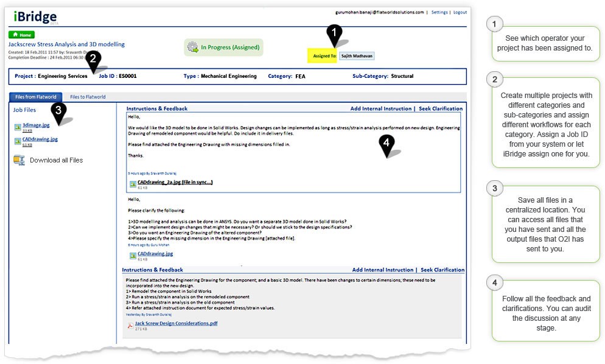605x364 pixels.
Task: Click the iBridge logo
Action: (x=35, y=17)
